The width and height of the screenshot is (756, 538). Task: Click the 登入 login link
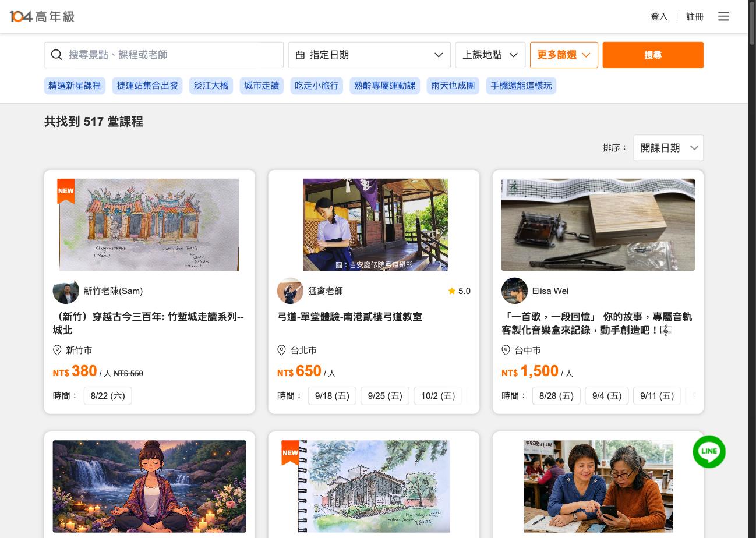click(x=659, y=17)
